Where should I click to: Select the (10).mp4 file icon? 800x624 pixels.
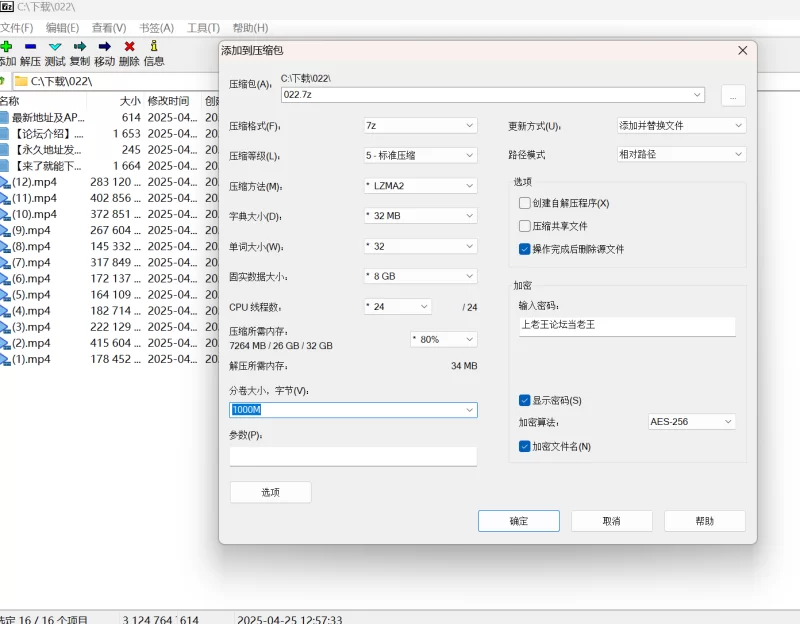[5, 214]
